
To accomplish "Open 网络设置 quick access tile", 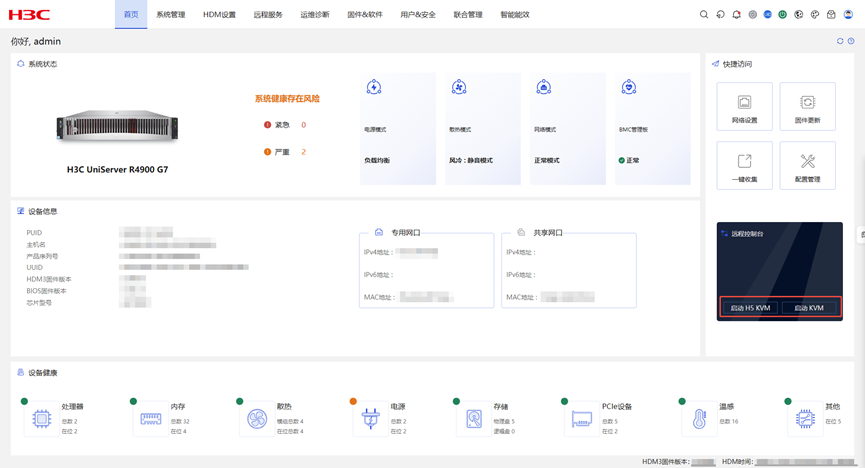I will 744,107.
